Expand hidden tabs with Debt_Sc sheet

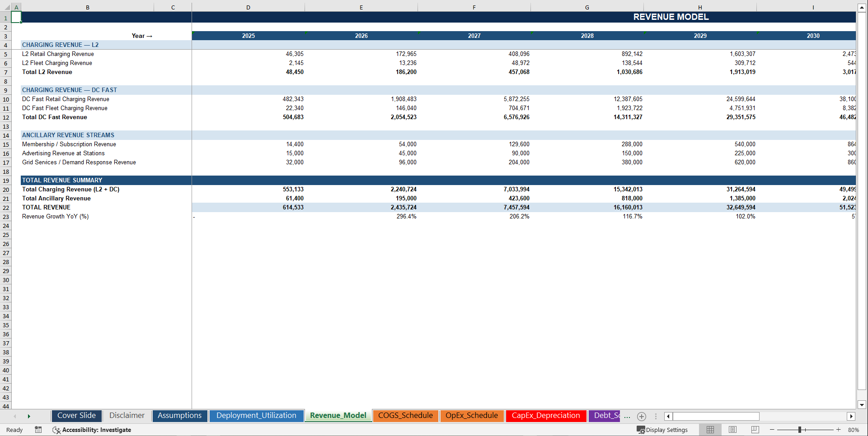(x=605, y=416)
